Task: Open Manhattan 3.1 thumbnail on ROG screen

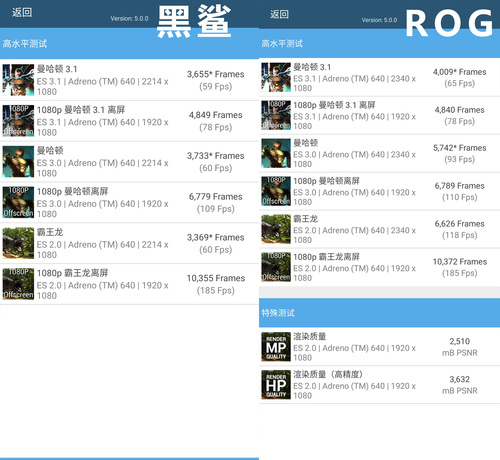Action: click(276, 77)
